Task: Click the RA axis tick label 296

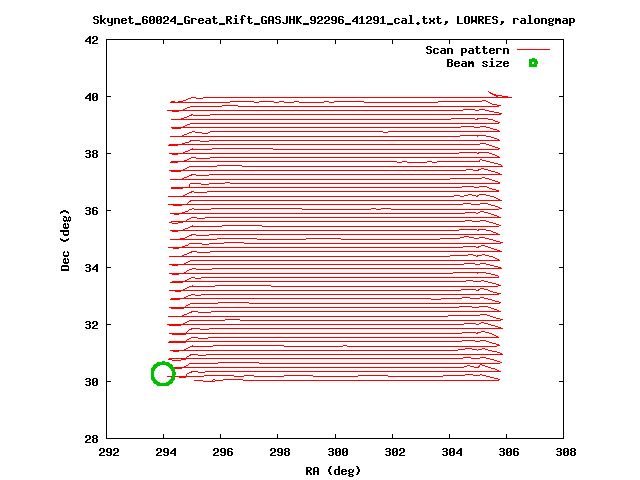Action: [x=223, y=452]
